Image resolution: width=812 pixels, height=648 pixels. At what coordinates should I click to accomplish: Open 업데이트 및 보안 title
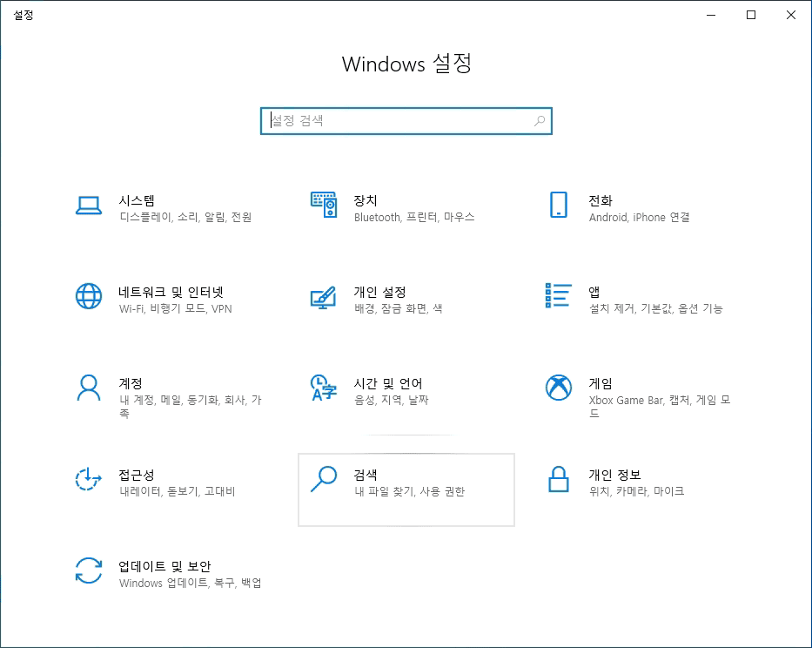[x=164, y=565]
